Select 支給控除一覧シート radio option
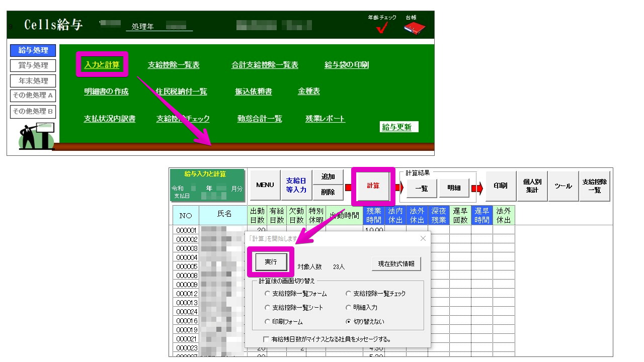Screen dimensions: 644x362 point(294,307)
